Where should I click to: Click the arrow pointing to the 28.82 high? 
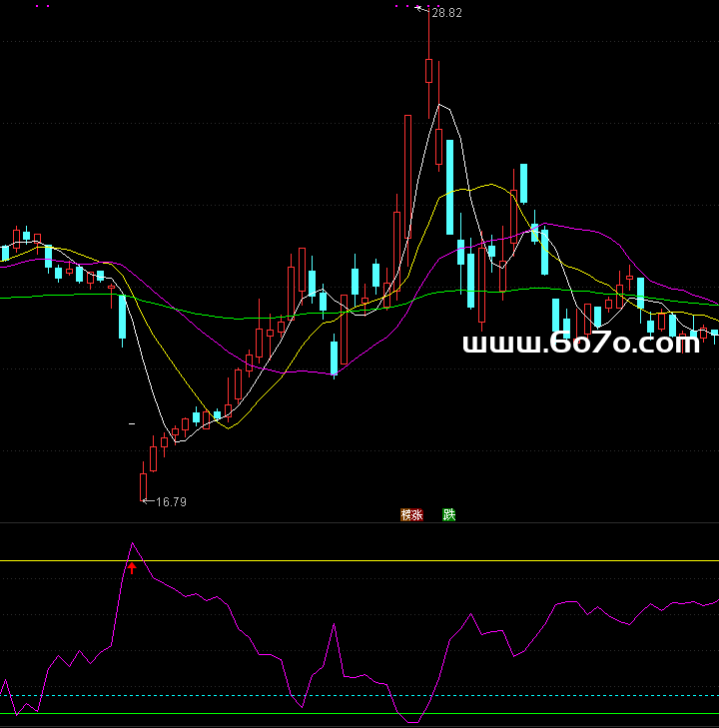pyautogui.click(x=421, y=9)
